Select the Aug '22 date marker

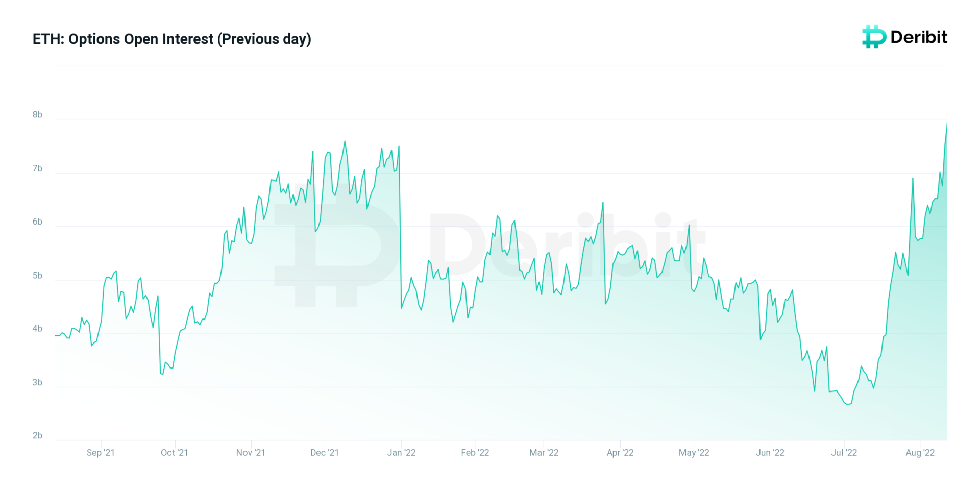pyautogui.click(x=920, y=453)
